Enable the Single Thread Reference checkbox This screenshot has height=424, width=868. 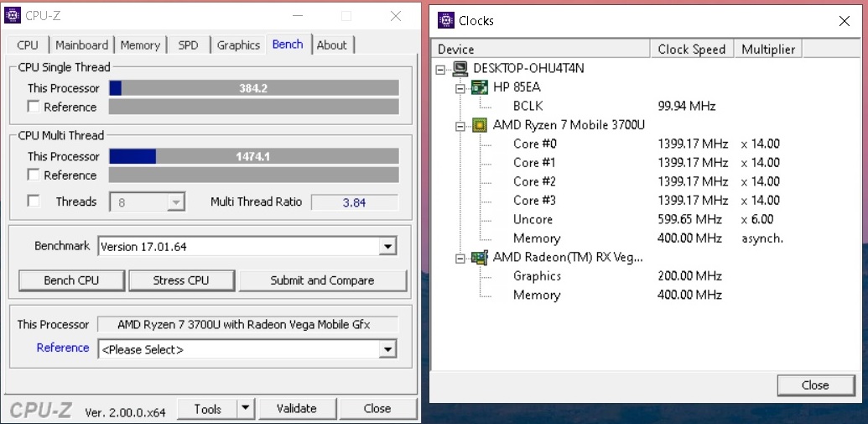click(x=34, y=107)
